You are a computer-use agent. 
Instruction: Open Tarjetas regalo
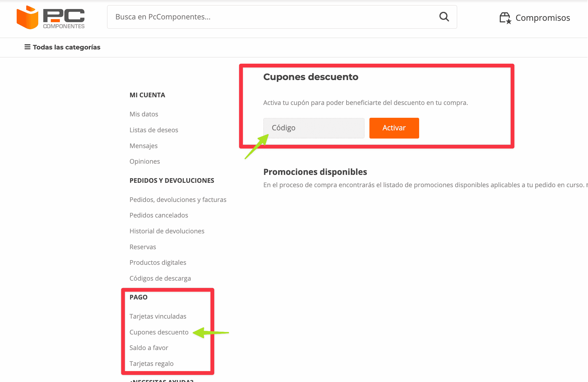tap(151, 363)
